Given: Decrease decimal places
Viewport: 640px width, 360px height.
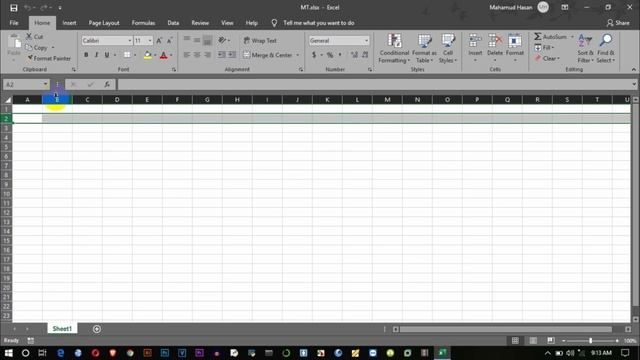Looking at the screenshot, I should (x=365, y=55).
